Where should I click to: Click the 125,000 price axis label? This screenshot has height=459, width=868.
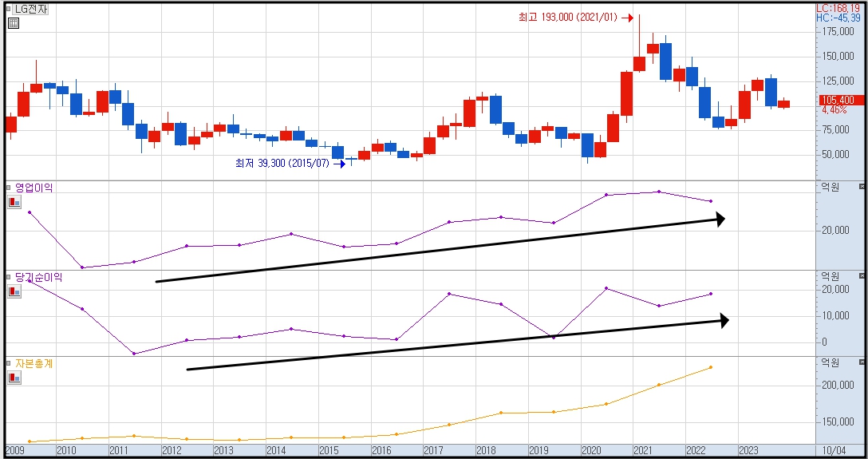click(838, 81)
